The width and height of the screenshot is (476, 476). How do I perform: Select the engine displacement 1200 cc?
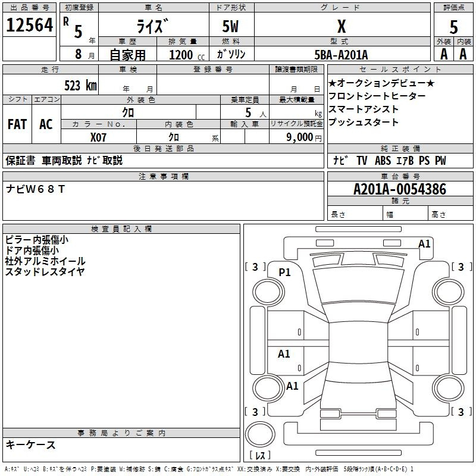click(x=187, y=55)
